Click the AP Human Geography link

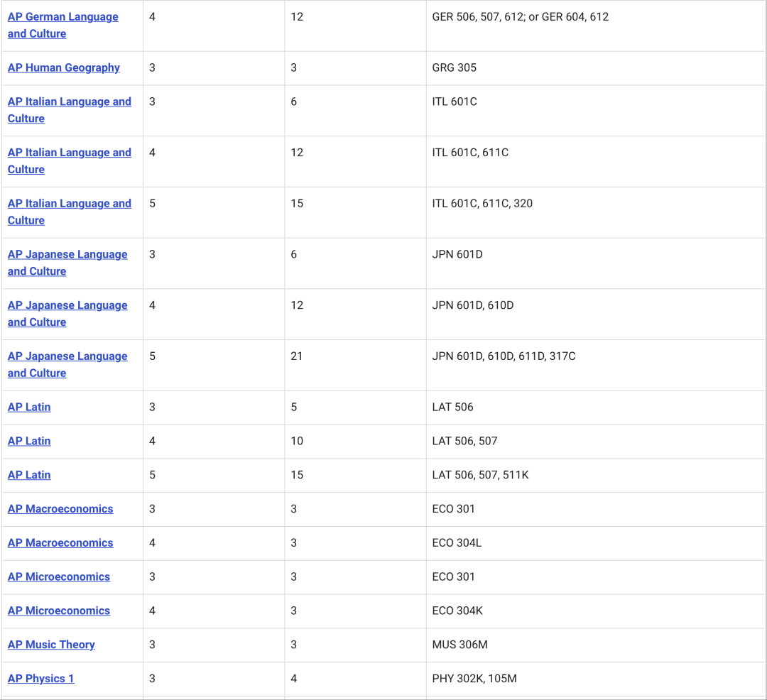coord(63,68)
